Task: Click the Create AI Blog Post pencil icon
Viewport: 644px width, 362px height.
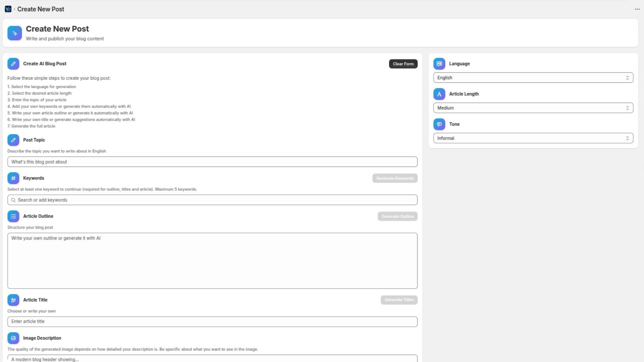Action: point(13,64)
